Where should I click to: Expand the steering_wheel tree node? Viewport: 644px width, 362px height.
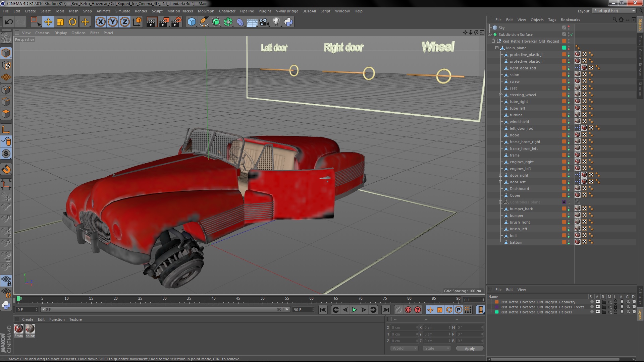(501, 95)
